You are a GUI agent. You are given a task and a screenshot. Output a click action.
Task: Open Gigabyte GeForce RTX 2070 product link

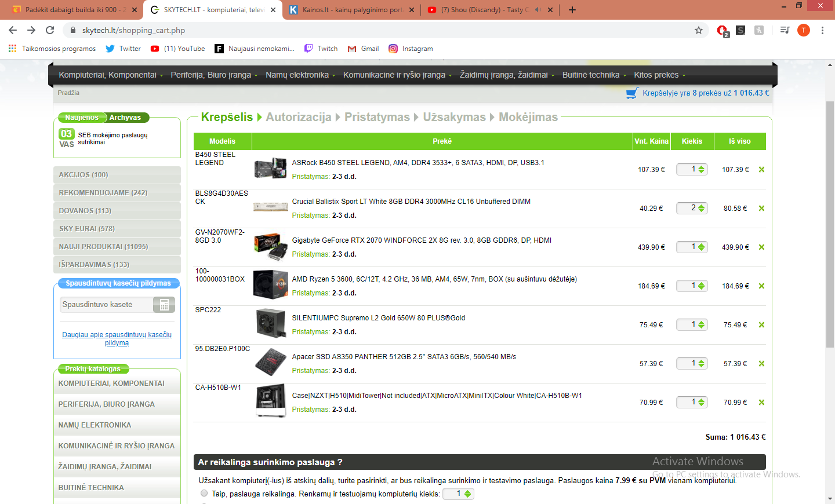(422, 240)
